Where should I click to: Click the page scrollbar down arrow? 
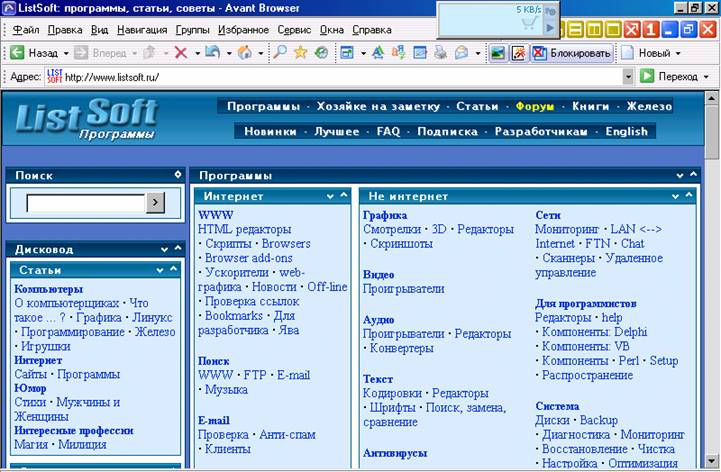coord(711,460)
